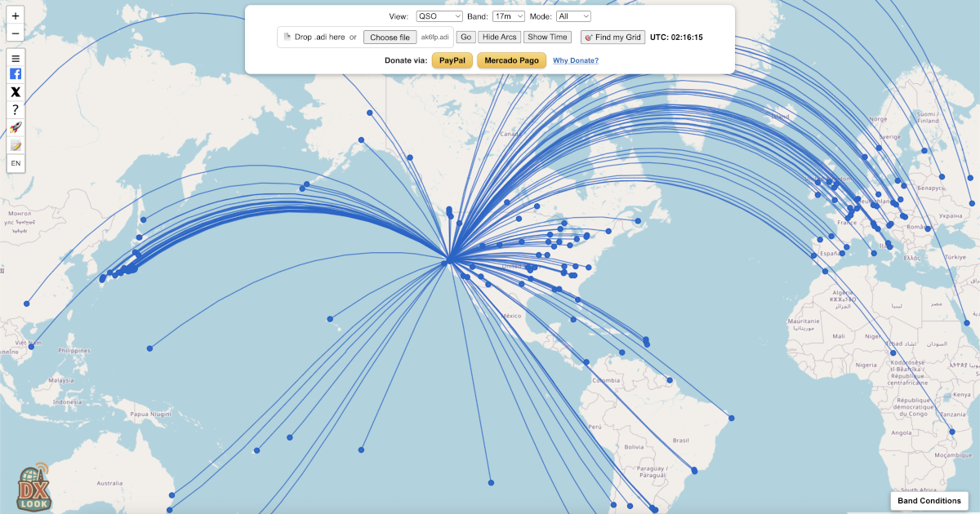Open the hamburger menu icon

16,58
